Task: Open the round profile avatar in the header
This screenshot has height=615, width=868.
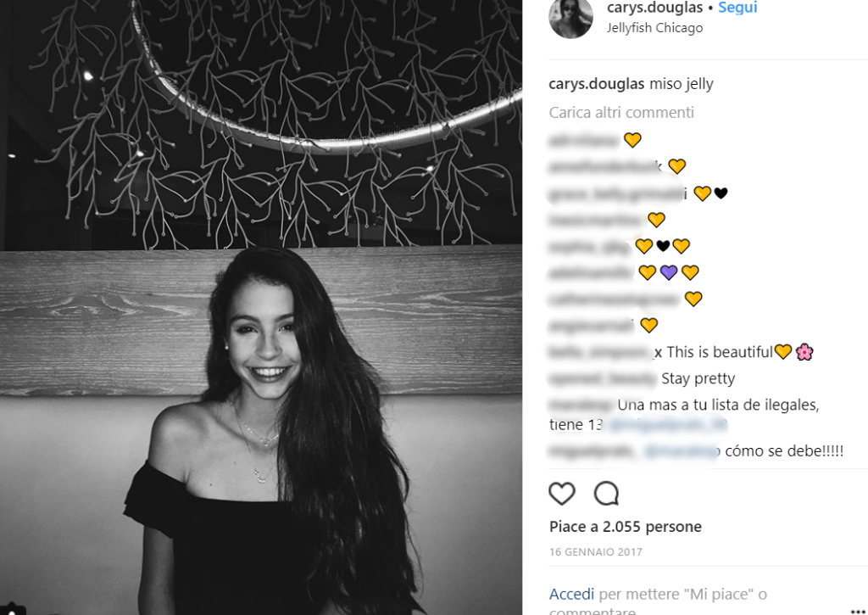Action: 570,18
